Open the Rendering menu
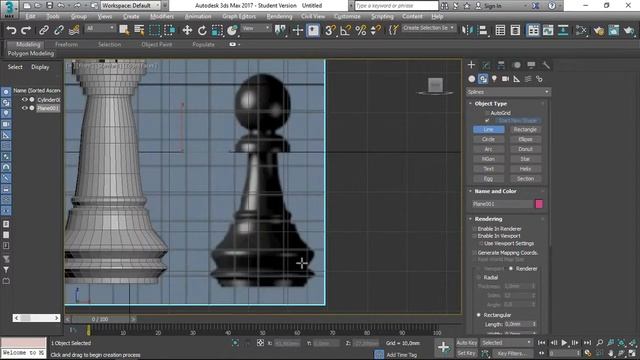Image resolution: width=640 pixels, height=360 pixels. (x=279, y=17)
